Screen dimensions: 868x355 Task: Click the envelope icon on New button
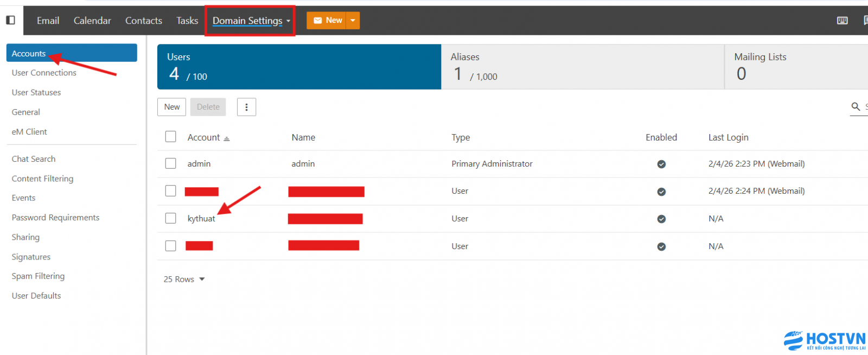coord(318,21)
